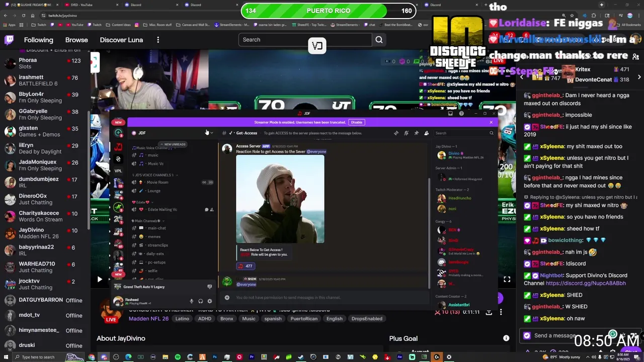Open JDF server dropdown menu
The image size is (644, 362).
211,133
